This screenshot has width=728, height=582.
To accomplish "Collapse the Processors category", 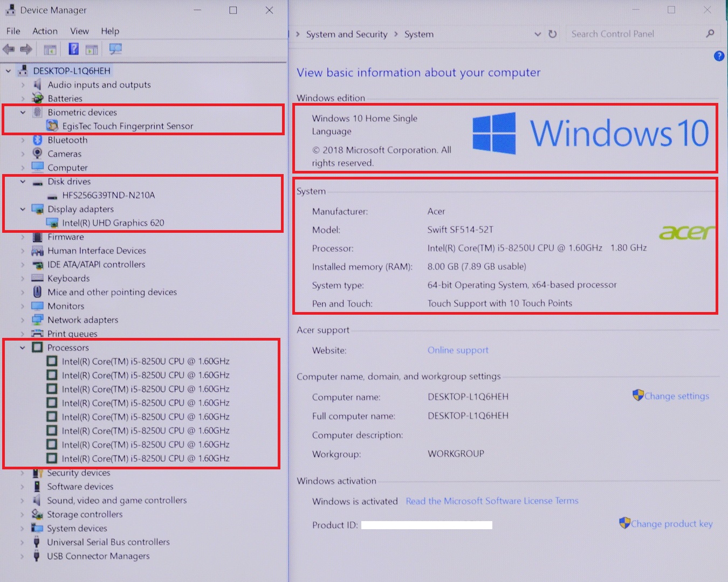I will point(23,348).
